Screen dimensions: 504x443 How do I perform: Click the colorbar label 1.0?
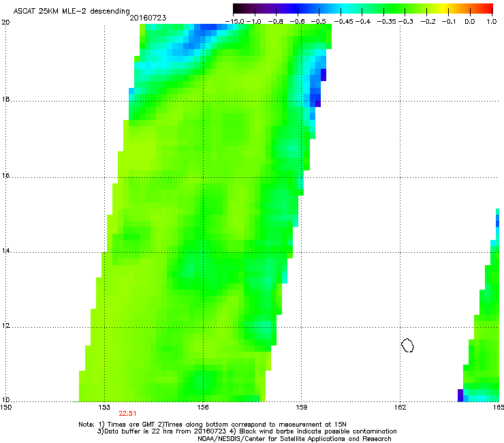click(492, 22)
